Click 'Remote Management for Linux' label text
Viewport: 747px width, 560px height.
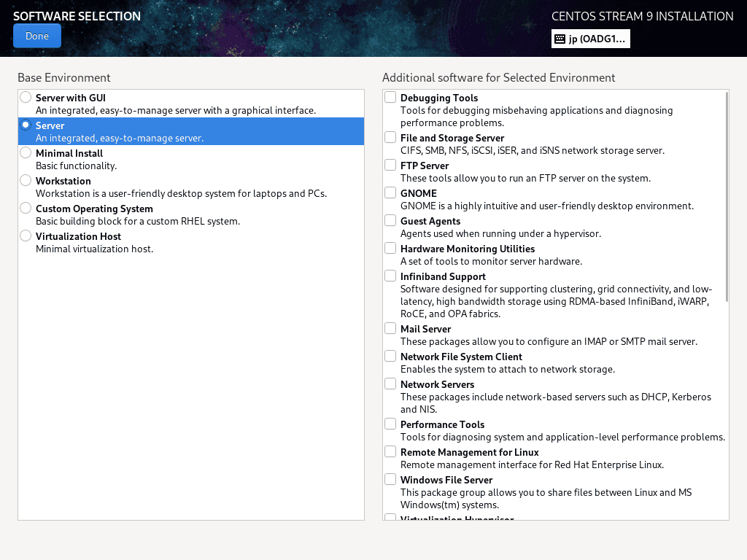pyautogui.click(x=470, y=452)
